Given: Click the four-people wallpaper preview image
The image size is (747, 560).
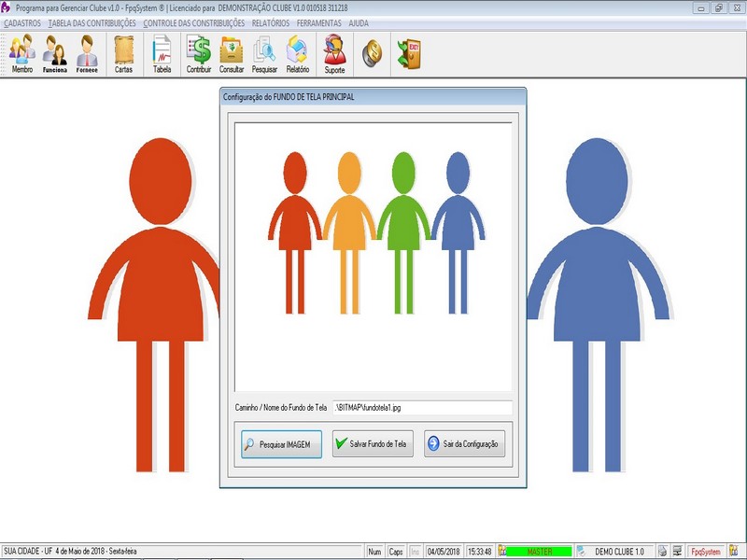Looking at the screenshot, I should click(373, 258).
